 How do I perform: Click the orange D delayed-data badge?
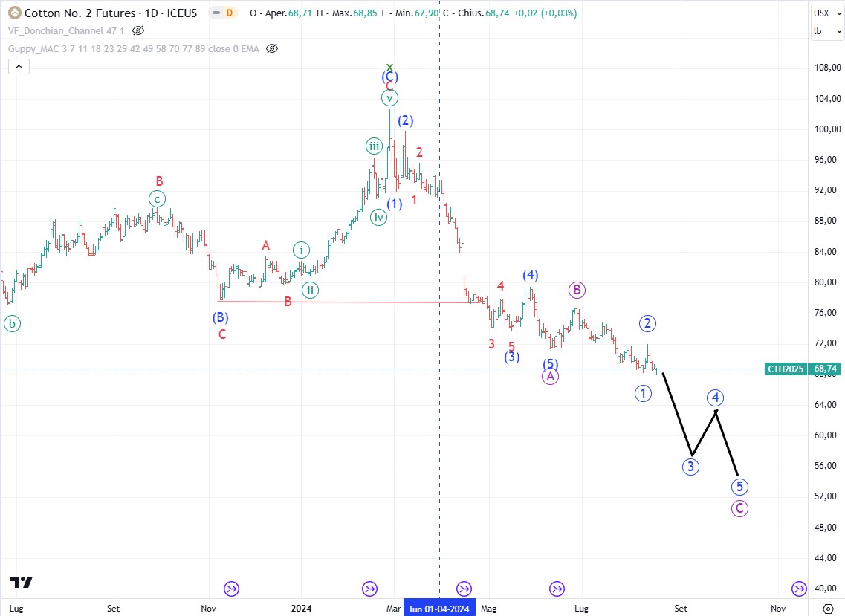230,13
